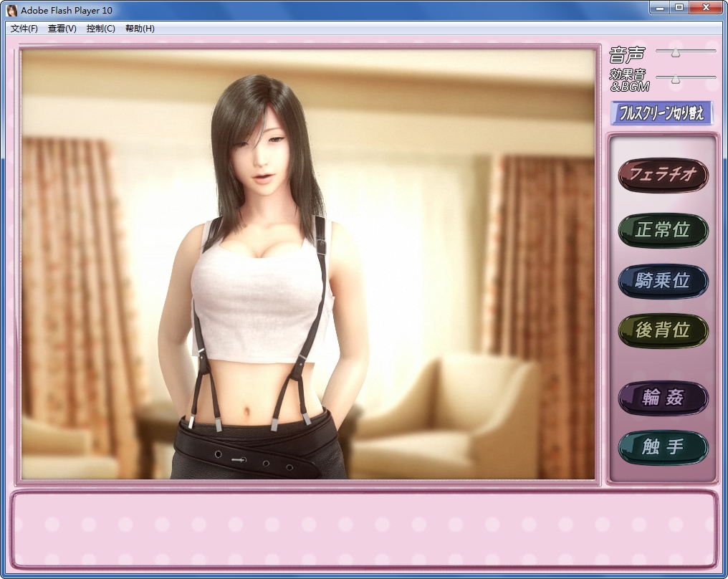Click the 音声 voice volume slider handle
The height and width of the screenshot is (579, 728).
click(x=675, y=52)
